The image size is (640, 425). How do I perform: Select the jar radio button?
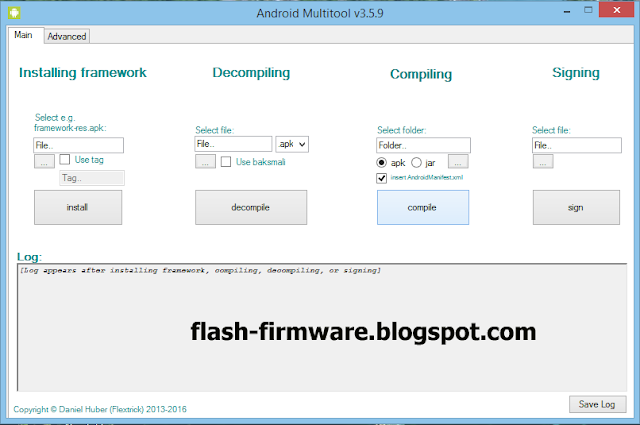416,162
